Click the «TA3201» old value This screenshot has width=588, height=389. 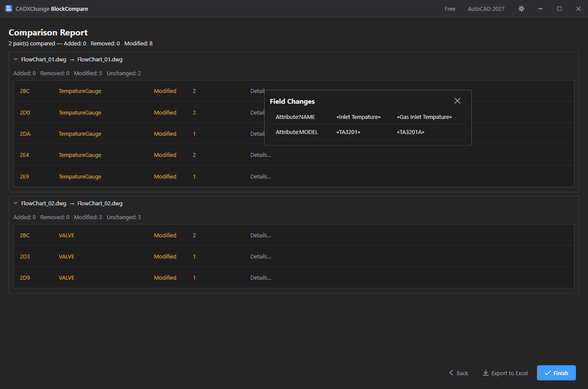[348, 132]
